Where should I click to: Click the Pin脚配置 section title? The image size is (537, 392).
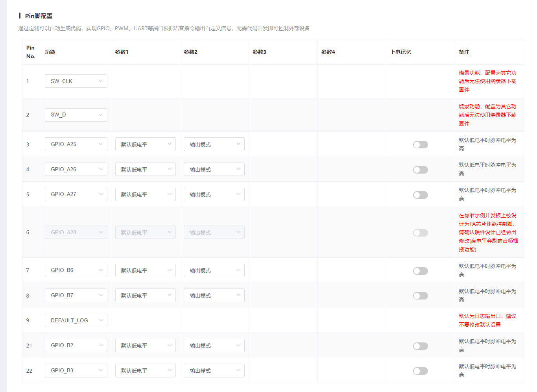(x=39, y=16)
